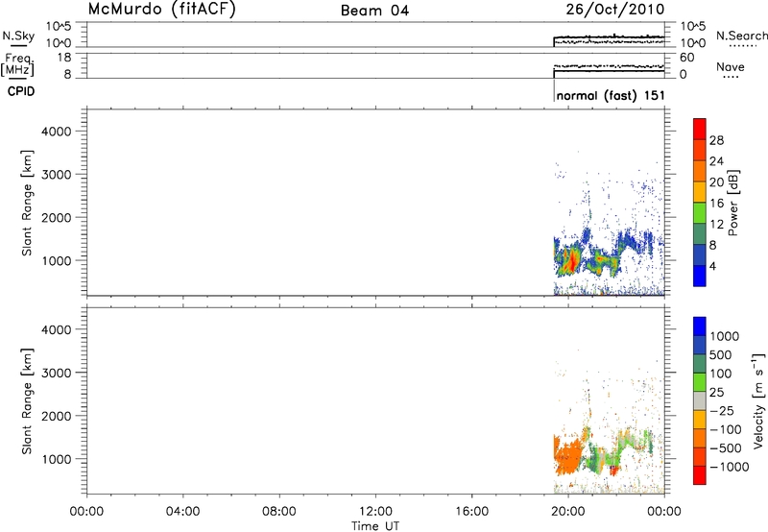This screenshot has height=532, width=768.
Task: Click the solid line sample under N.Sky
Action: [18, 45]
